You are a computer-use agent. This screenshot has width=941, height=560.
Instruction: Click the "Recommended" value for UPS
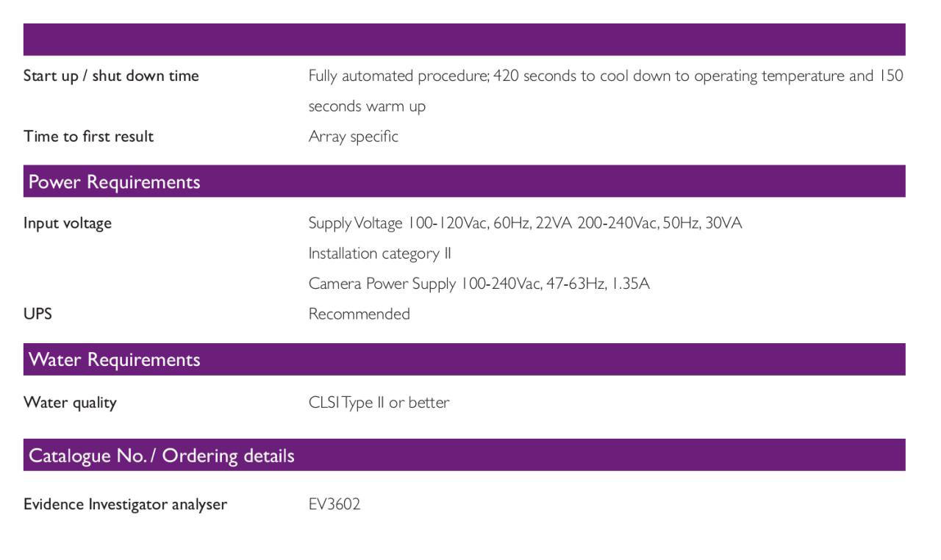tap(359, 314)
